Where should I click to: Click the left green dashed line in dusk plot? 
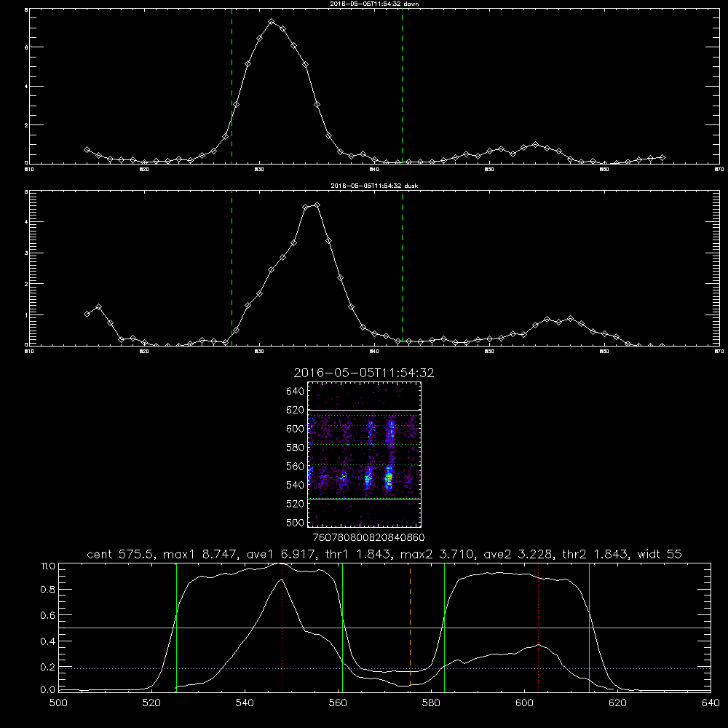click(x=232, y=268)
